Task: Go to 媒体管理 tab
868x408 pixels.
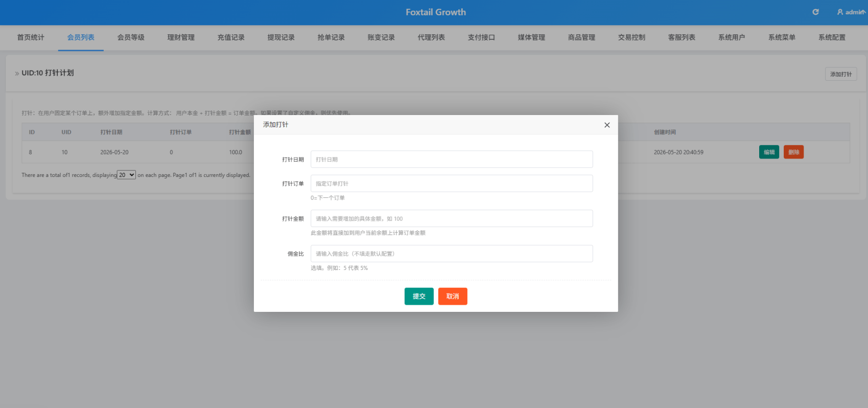Action: tap(531, 37)
